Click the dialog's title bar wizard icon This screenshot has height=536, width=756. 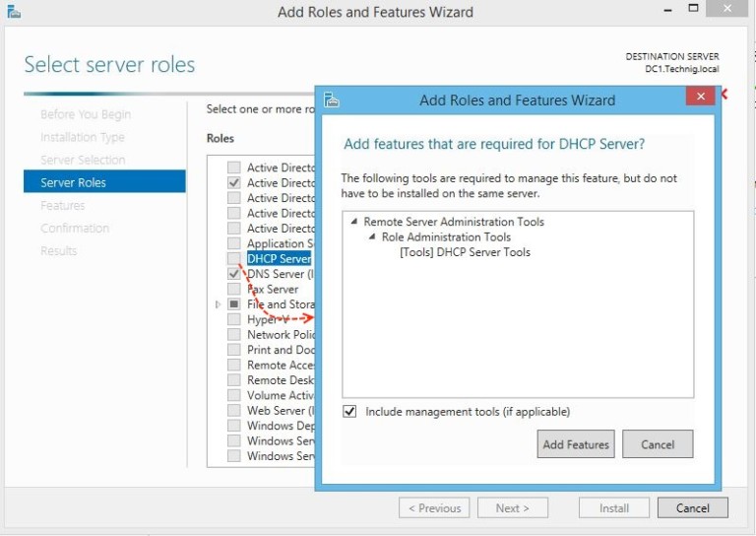[332, 100]
